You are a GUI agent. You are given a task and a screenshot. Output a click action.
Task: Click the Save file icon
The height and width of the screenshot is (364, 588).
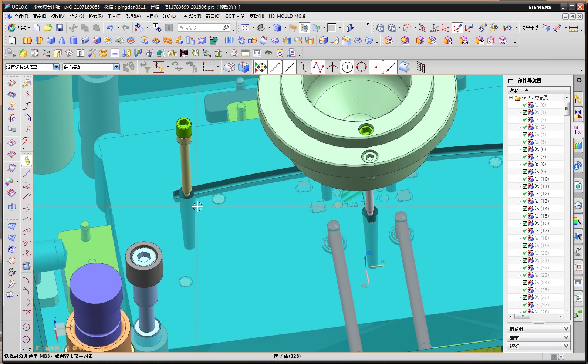(x=60, y=28)
